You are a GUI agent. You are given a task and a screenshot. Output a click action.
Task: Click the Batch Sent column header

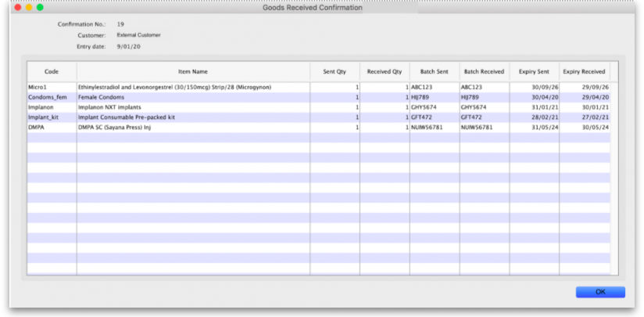tap(434, 71)
